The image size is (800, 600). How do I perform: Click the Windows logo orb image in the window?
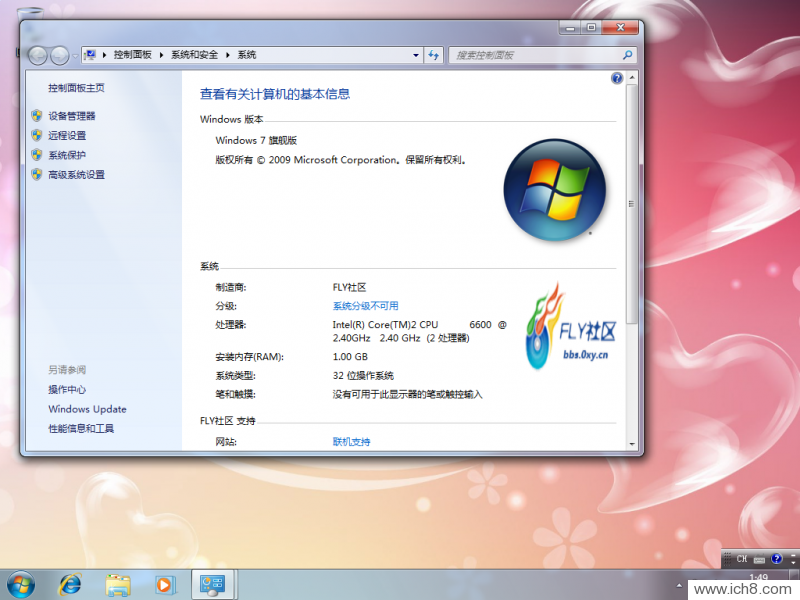[x=555, y=190]
